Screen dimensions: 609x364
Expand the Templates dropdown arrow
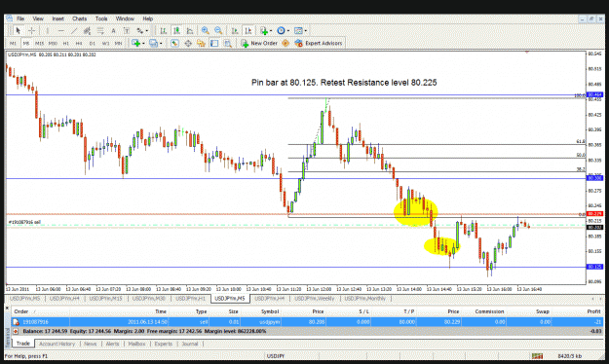[306, 31]
